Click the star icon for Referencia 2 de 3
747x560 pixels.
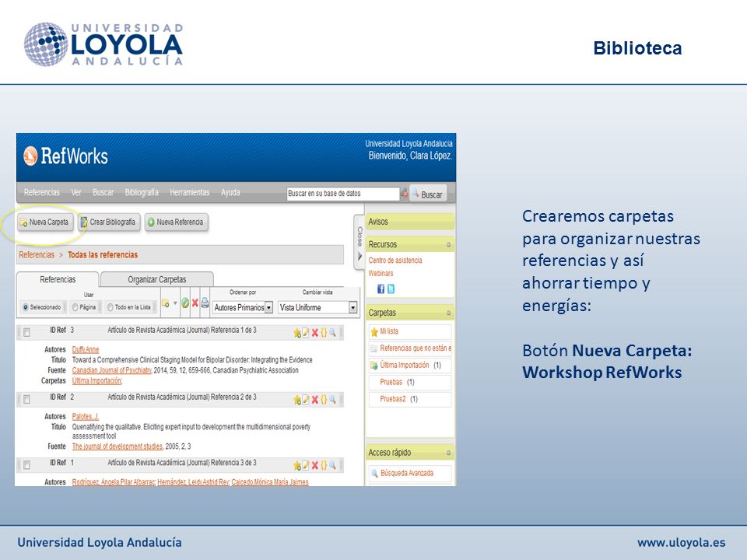[297, 400]
